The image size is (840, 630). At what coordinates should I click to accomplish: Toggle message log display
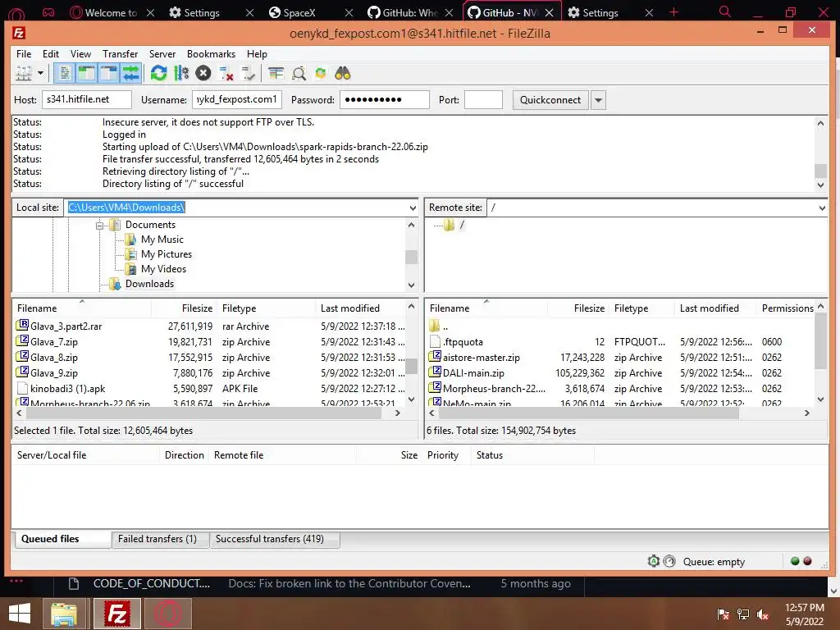tap(64, 73)
